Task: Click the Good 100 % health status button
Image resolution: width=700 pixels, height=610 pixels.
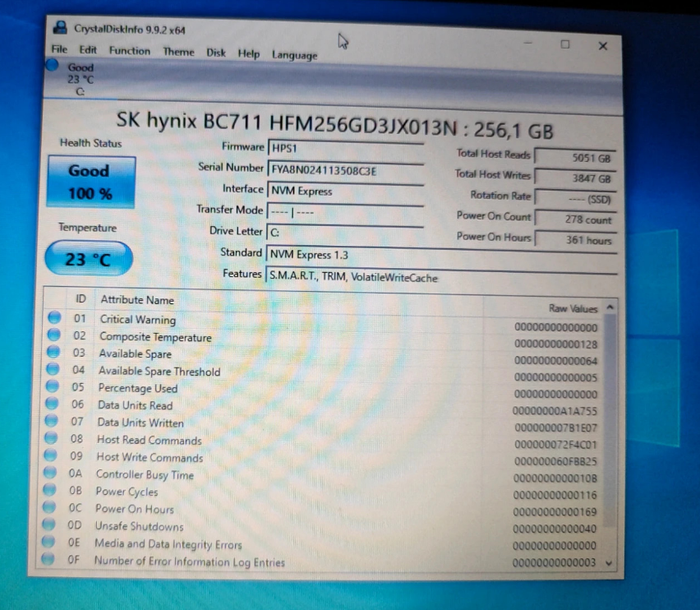Action: point(91,182)
